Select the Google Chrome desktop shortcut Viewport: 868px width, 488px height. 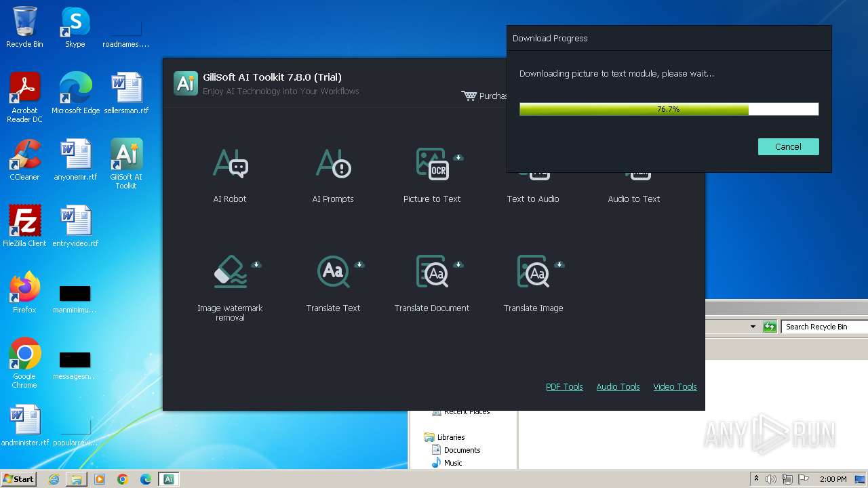[24, 363]
